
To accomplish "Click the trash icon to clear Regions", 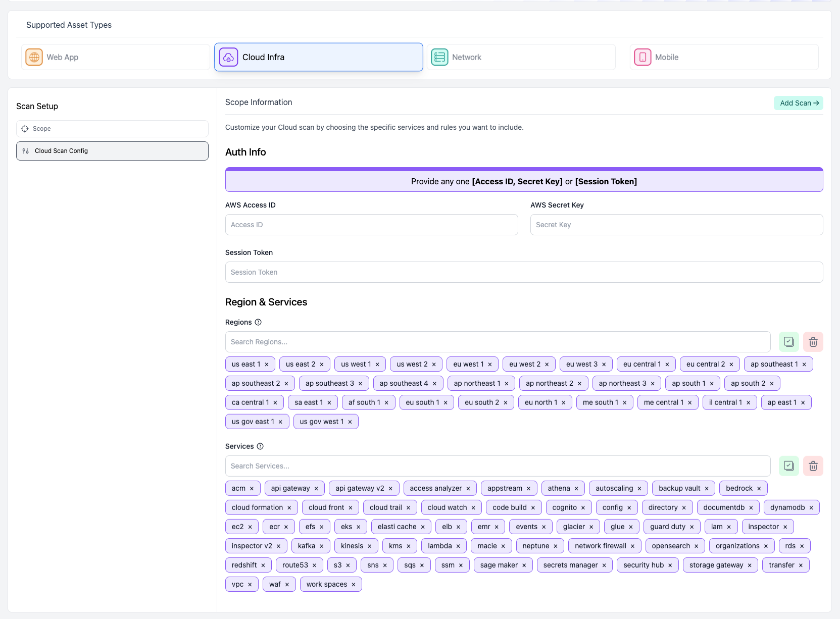I will [813, 342].
